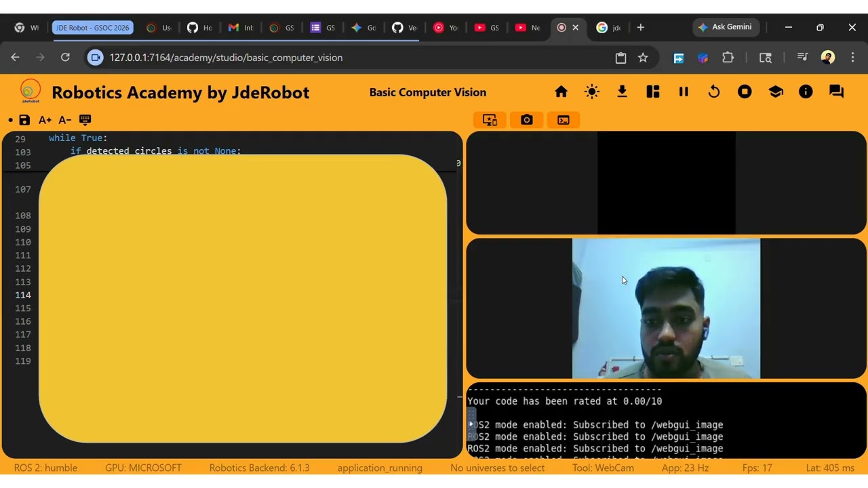Screen dimensions: 868x488
Task: Click the 'Basic Computer Vision' exercise title
Action: point(428,92)
